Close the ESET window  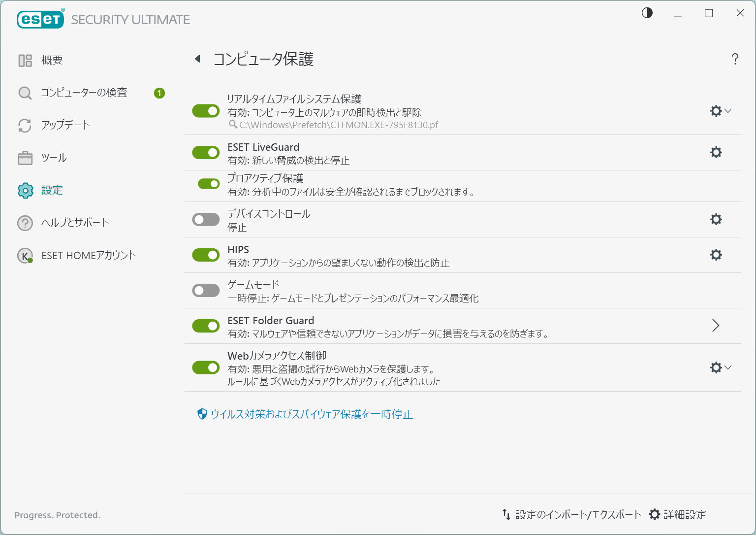[740, 13]
